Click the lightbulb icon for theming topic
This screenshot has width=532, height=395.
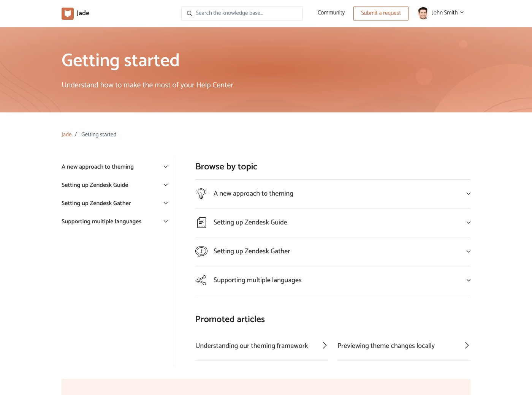(201, 194)
